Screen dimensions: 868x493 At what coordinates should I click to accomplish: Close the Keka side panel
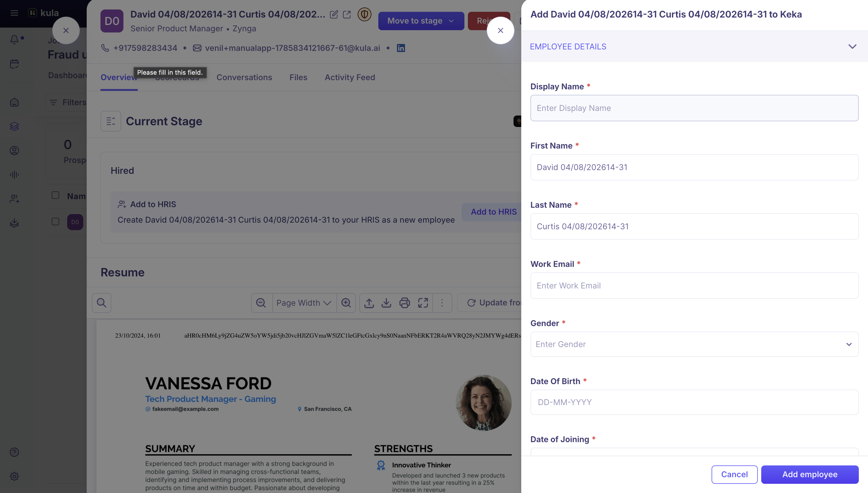click(x=500, y=30)
